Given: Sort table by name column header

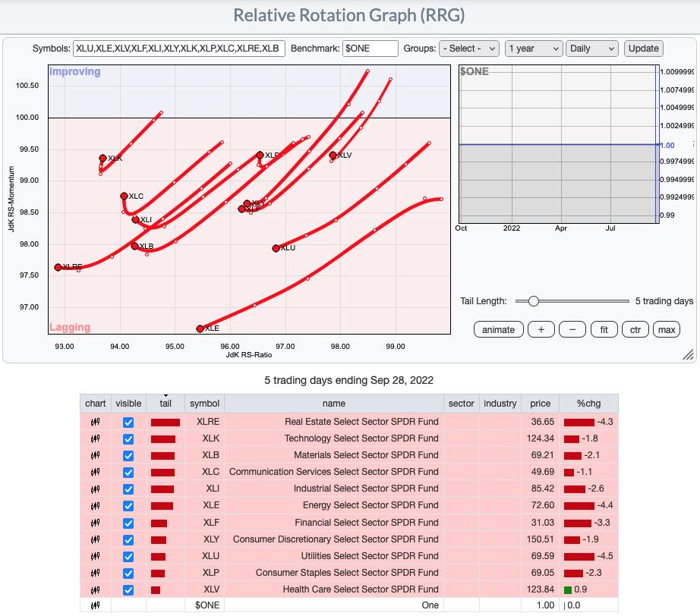Looking at the screenshot, I should (334, 404).
